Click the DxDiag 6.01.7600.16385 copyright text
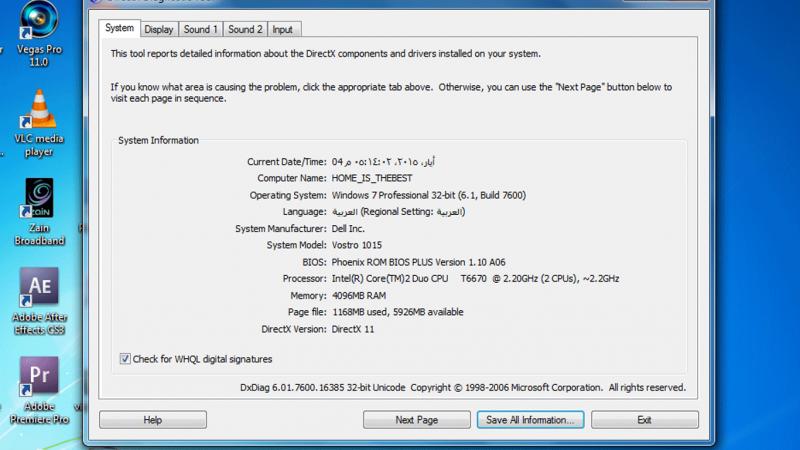Image resolution: width=800 pixels, height=450 pixels. pos(463,387)
